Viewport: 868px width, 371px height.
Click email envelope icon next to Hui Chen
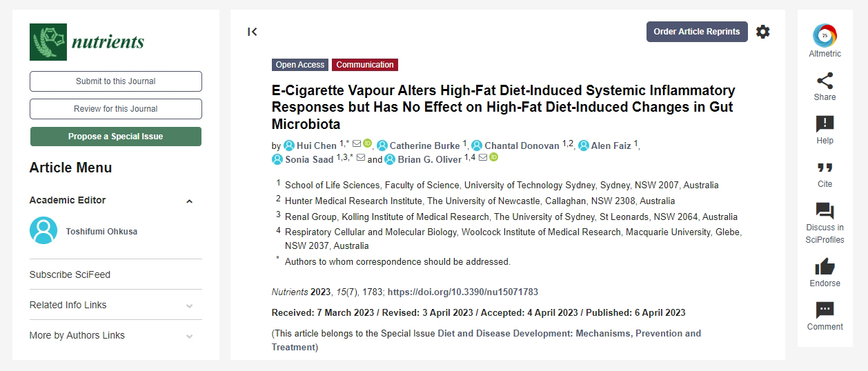point(357,144)
